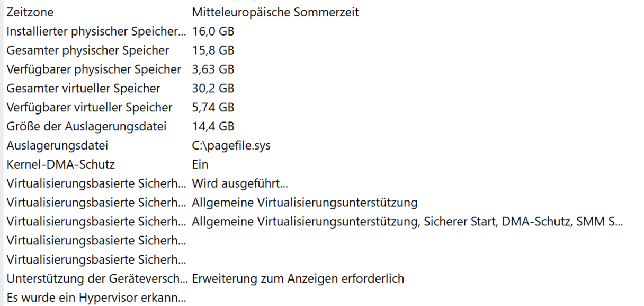This screenshot has height=306, width=644.
Task: Click the Verfügbarer virtueller Speicher entry
Action: [x=322, y=108]
